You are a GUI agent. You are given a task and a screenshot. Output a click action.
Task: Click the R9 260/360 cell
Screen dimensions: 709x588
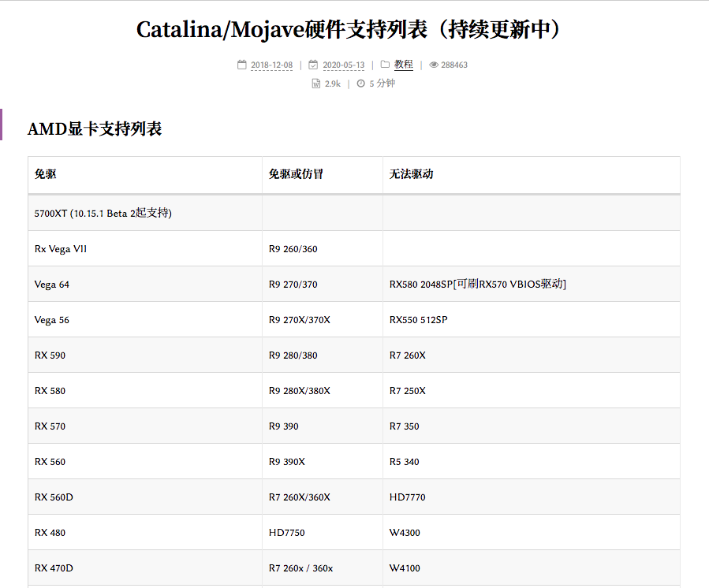click(x=323, y=248)
